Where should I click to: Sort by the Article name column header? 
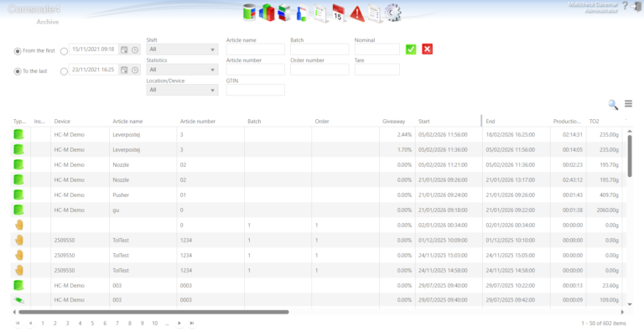pos(127,122)
